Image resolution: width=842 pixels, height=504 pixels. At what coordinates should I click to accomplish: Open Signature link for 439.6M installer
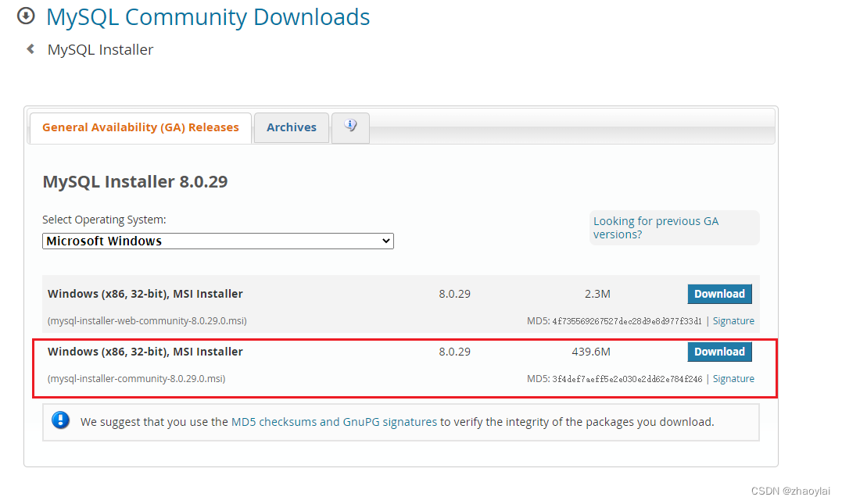click(x=733, y=379)
